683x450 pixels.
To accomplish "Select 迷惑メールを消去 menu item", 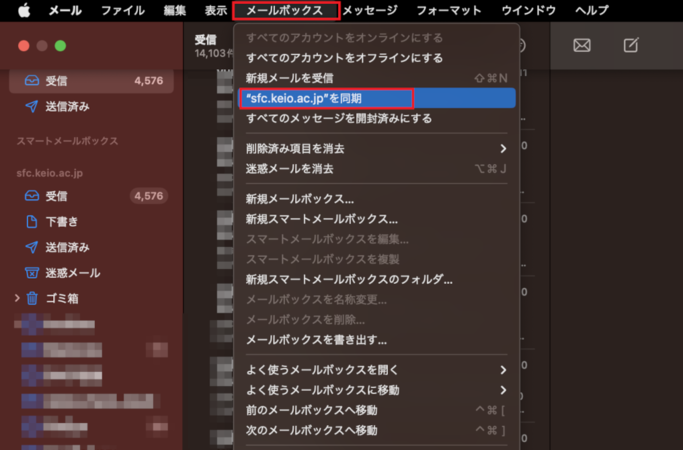I will 290,168.
